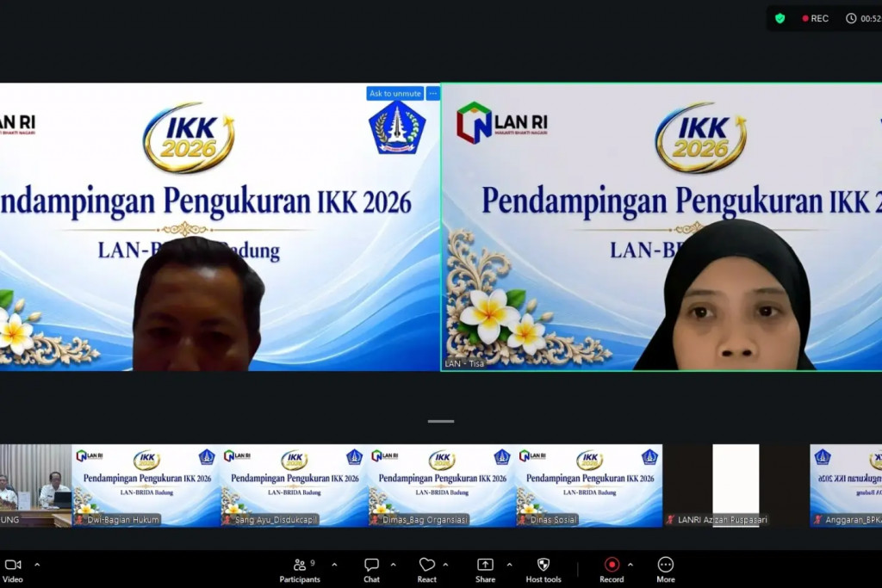Click muted mic icon on Dwi-Bagian Hukum

[80, 520]
